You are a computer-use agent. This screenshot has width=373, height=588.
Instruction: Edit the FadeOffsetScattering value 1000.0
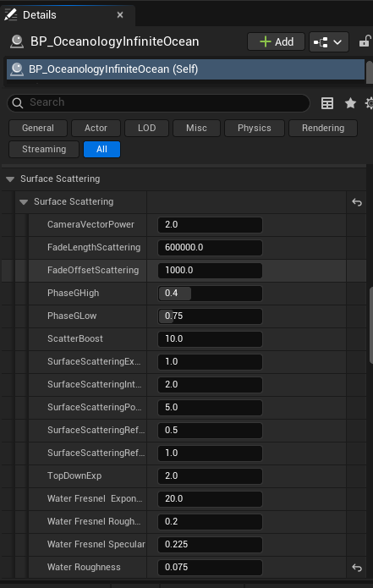[210, 271]
